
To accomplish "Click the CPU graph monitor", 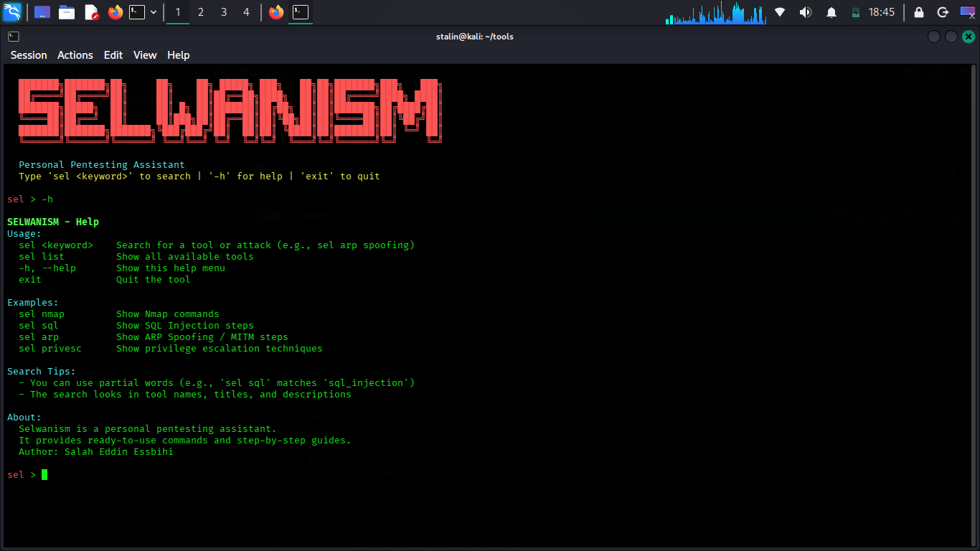I will coord(716,12).
